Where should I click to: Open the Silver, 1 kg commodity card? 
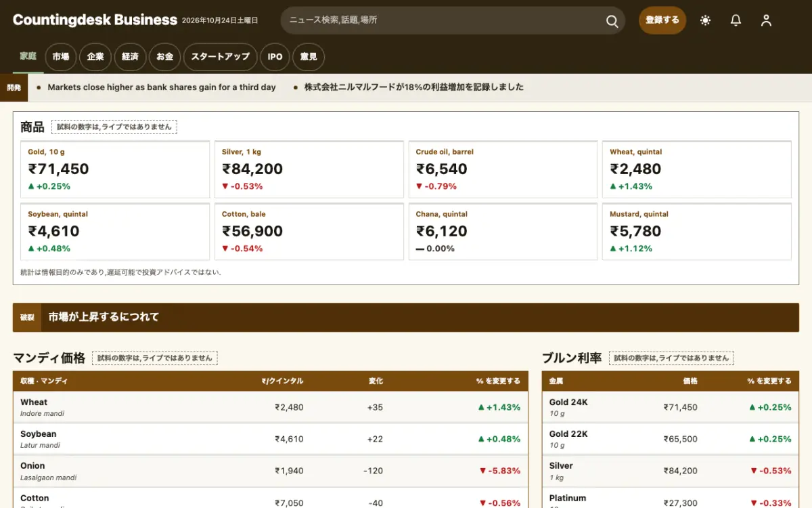click(x=309, y=169)
